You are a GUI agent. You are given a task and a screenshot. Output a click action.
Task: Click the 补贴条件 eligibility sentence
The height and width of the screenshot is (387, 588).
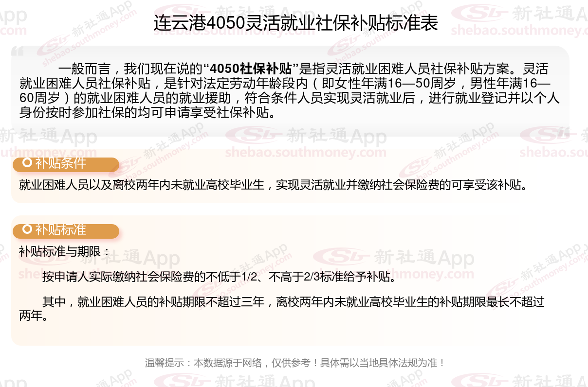point(273,185)
